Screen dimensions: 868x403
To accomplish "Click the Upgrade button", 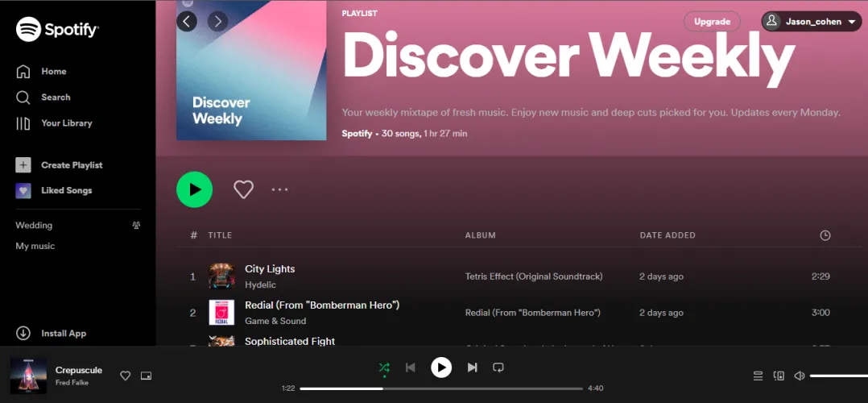I will (x=712, y=22).
